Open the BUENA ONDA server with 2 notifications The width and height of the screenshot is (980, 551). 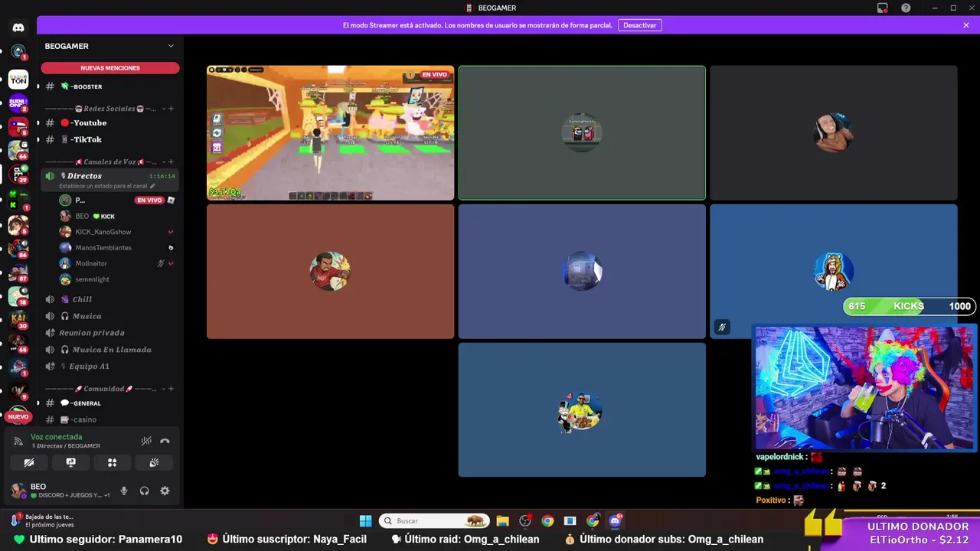click(18, 103)
